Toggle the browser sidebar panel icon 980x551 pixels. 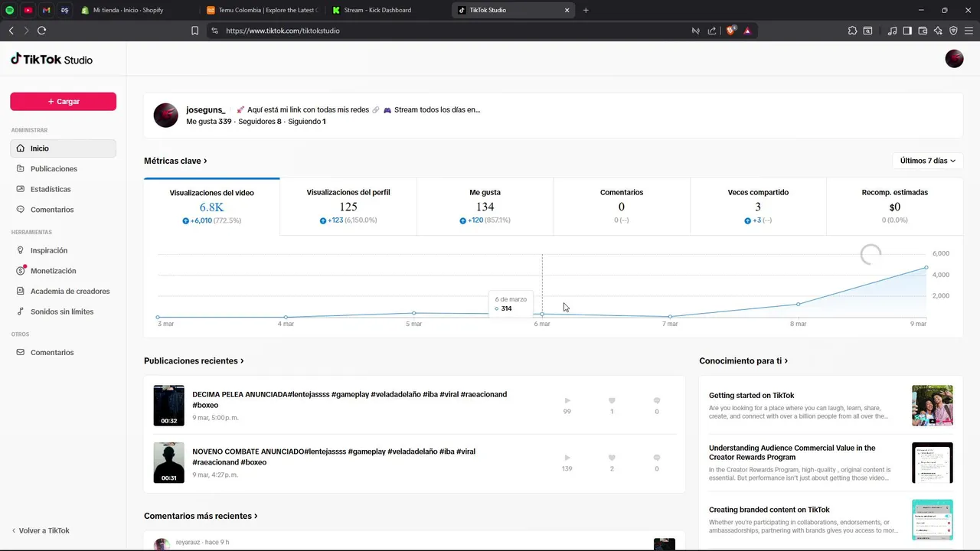pyautogui.click(x=907, y=31)
